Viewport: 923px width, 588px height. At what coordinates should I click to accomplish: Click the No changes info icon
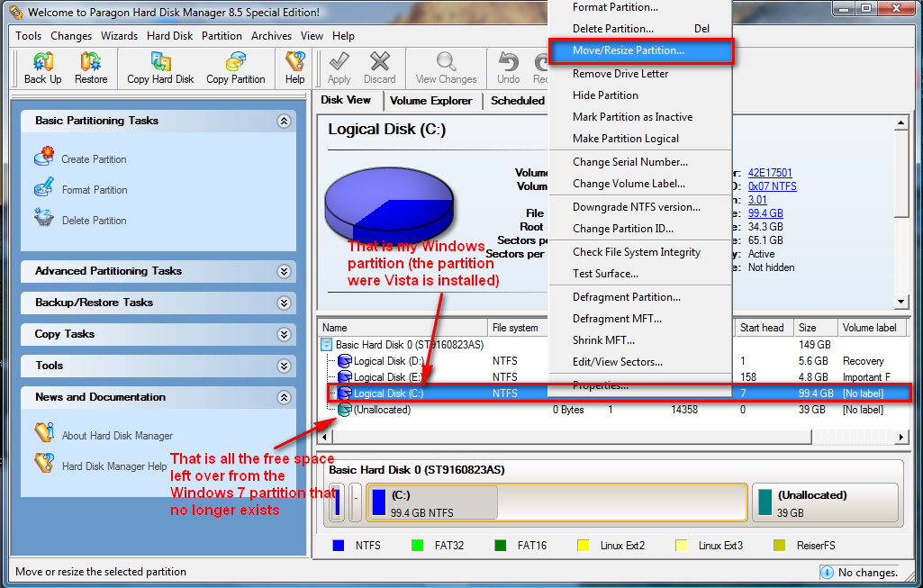click(x=827, y=572)
